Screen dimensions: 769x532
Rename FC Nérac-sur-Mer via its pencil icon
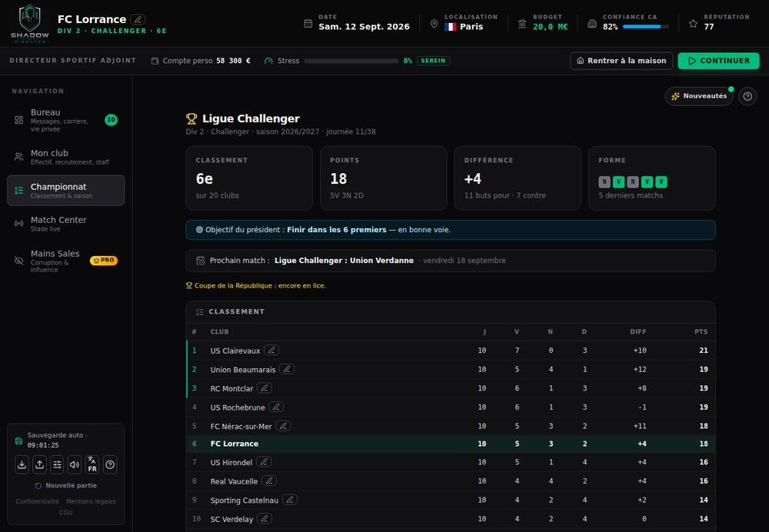(x=284, y=426)
